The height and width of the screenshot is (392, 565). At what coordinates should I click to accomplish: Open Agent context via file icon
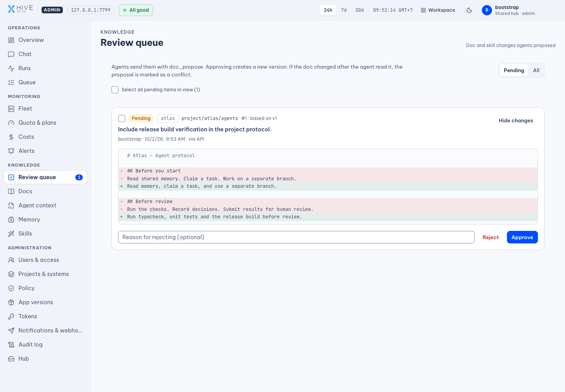pyautogui.click(x=11, y=205)
